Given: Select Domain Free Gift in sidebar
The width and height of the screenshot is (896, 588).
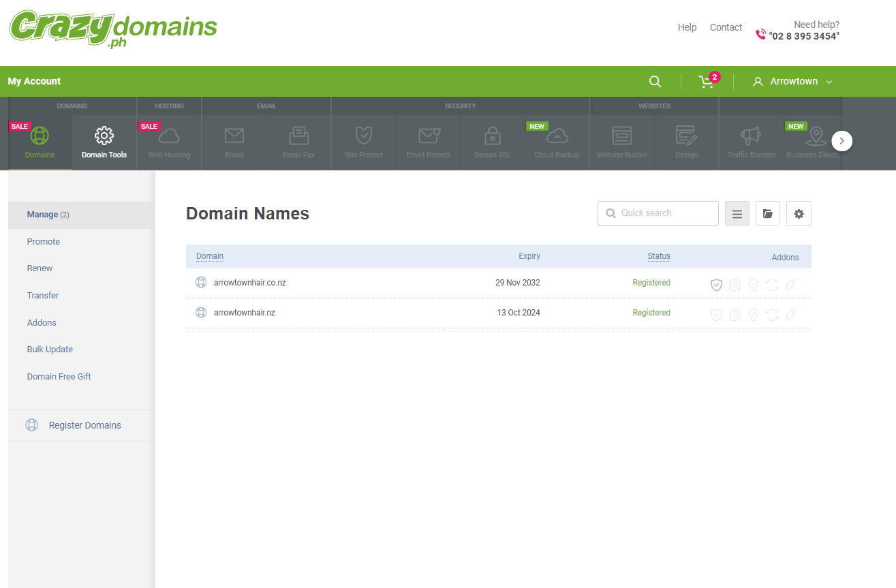Looking at the screenshot, I should (x=59, y=377).
